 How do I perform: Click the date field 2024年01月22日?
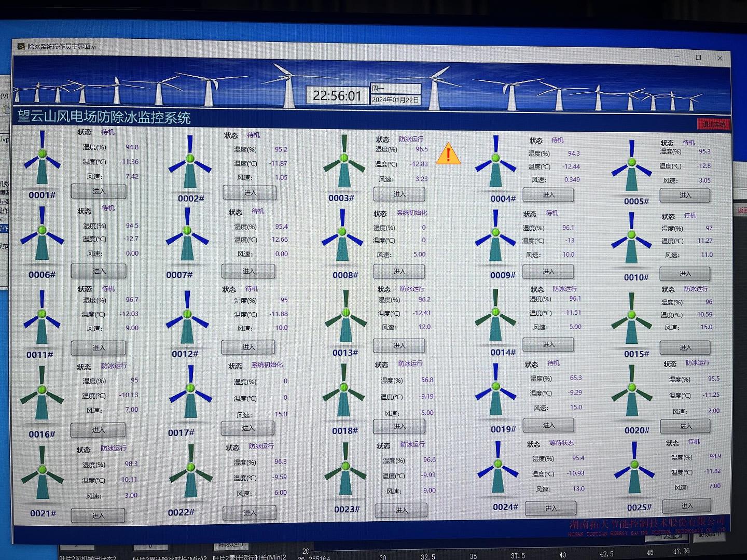point(395,100)
